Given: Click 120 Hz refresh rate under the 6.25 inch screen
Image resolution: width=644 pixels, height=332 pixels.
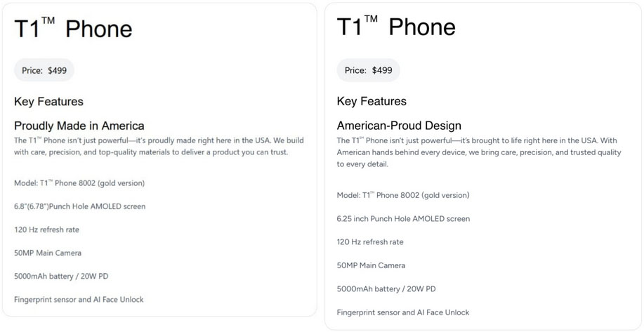Looking at the screenshot, I should (x=370, y=242).
